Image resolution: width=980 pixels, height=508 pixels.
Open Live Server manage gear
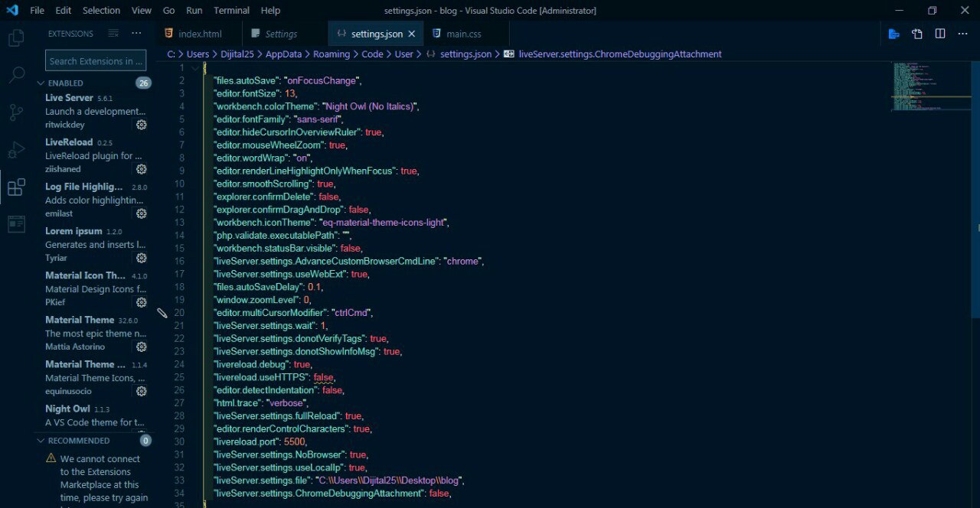pos(142,125)
